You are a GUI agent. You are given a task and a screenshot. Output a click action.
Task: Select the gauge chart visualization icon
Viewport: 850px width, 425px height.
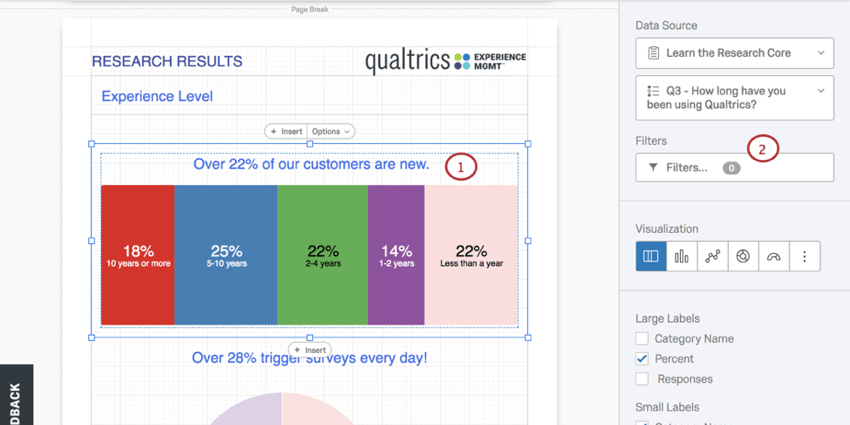click(773, 256)
